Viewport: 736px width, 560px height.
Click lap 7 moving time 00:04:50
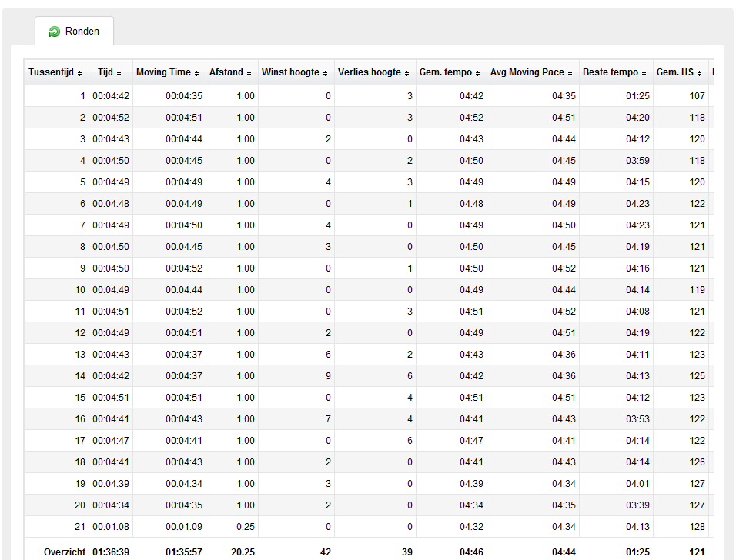tap(184, 225)
